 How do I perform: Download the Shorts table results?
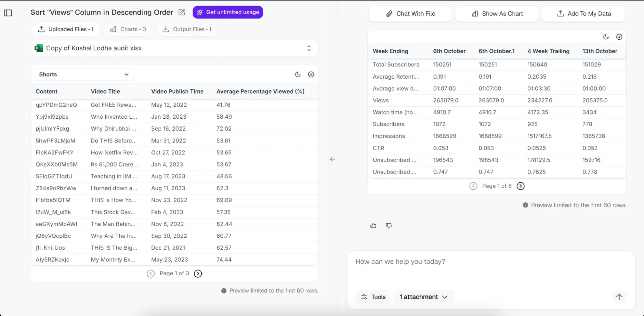[311, 74]
